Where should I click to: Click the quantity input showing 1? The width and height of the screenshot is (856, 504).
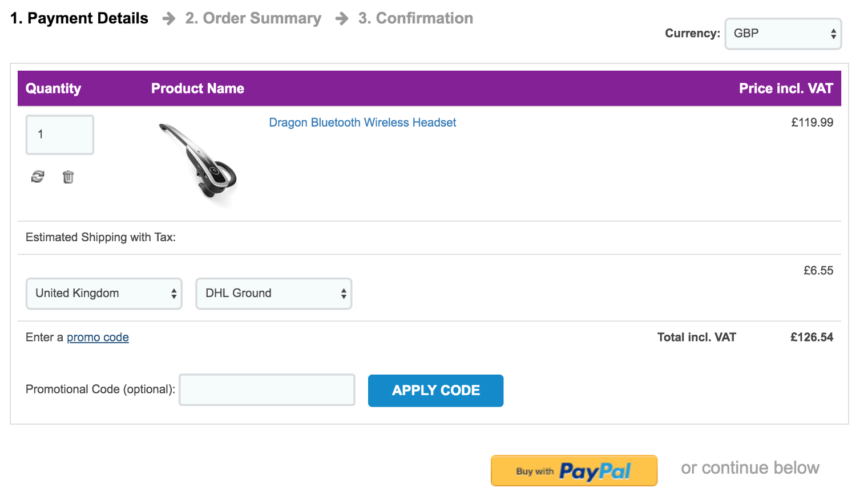tap(59, 135)
